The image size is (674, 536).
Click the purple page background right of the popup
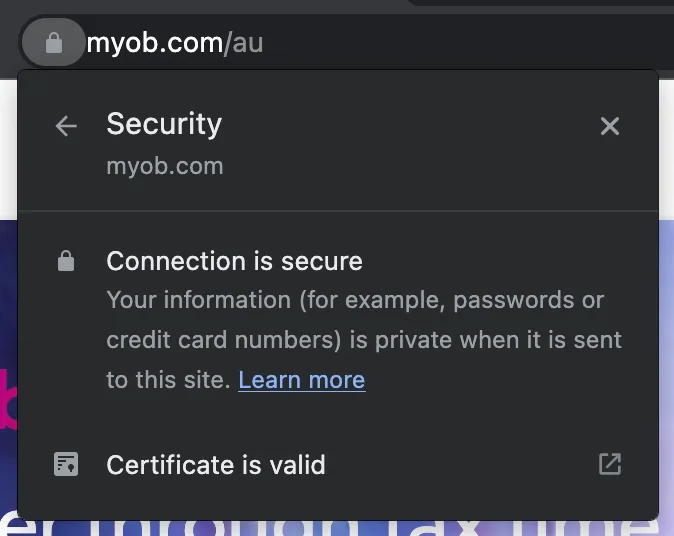tap(666, 344)
